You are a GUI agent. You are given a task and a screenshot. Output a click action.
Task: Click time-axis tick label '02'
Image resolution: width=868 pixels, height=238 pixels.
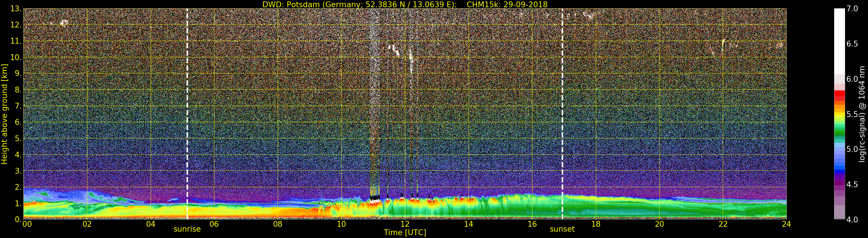point(87,224)
